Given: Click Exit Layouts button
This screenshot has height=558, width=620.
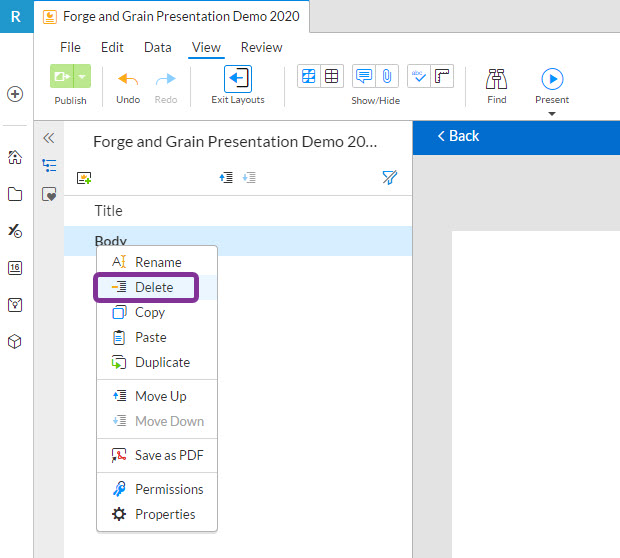Looking at the screenshot, I should 238,85.
